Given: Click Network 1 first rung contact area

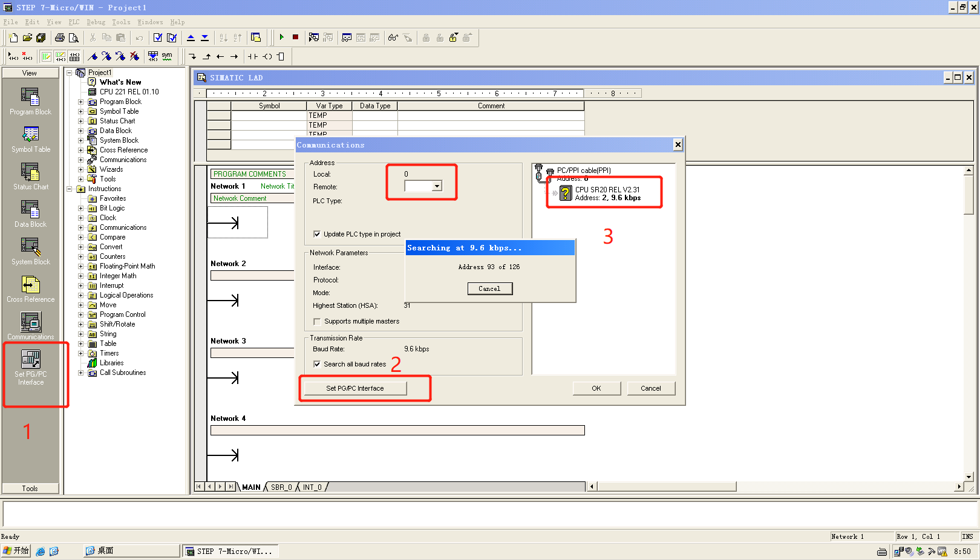Looking at the screenshot, I should (x=237, y=223).
